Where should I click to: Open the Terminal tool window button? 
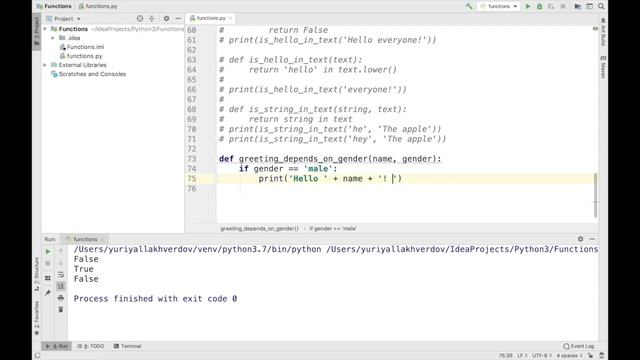click(x=127, y=346)
